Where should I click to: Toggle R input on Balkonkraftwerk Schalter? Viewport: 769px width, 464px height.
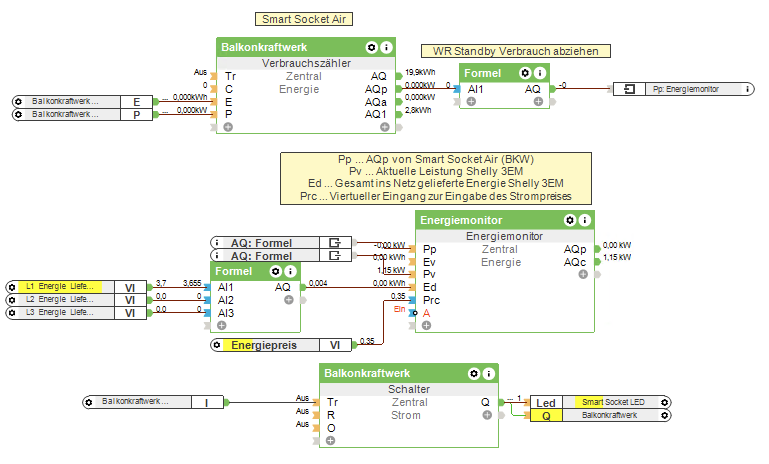point(331,415)
